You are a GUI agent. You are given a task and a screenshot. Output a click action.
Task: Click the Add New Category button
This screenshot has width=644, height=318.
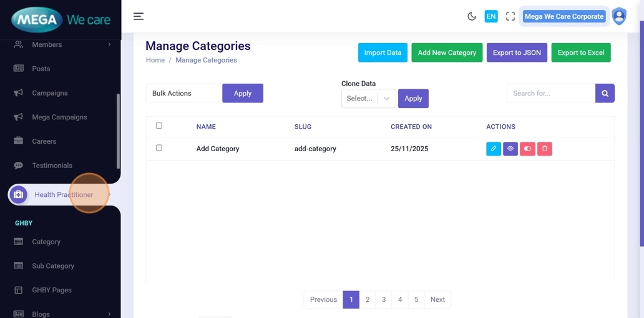447,52
